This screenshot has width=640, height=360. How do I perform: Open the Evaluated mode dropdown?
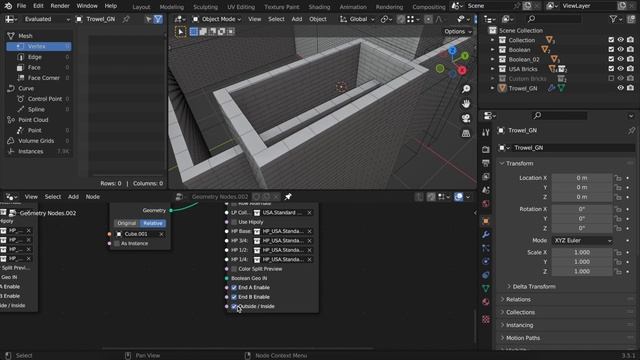pyautogui.click(x=42, y=19)
